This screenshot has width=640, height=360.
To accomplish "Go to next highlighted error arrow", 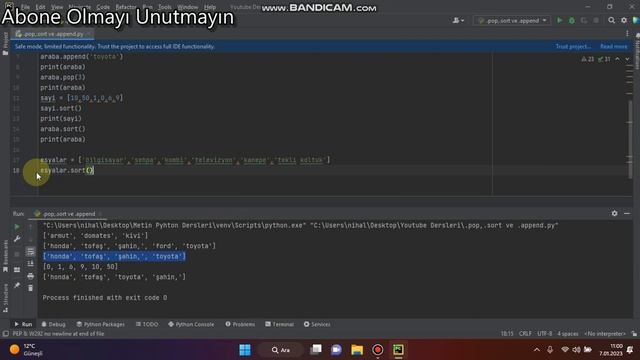I will tap(627, 59).
